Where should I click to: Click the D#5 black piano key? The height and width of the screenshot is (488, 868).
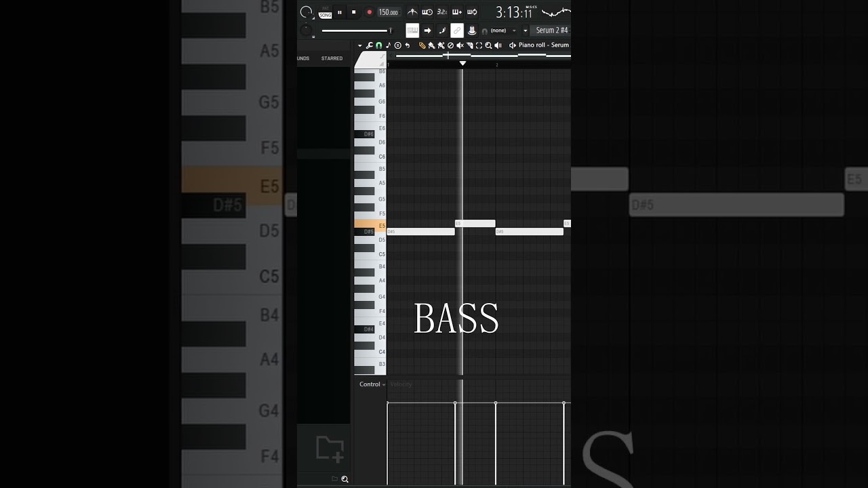(365, 232)
